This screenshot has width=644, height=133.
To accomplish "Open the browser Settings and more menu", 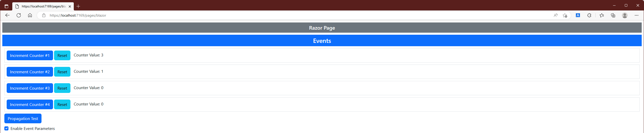I will [x=637, y=15].
